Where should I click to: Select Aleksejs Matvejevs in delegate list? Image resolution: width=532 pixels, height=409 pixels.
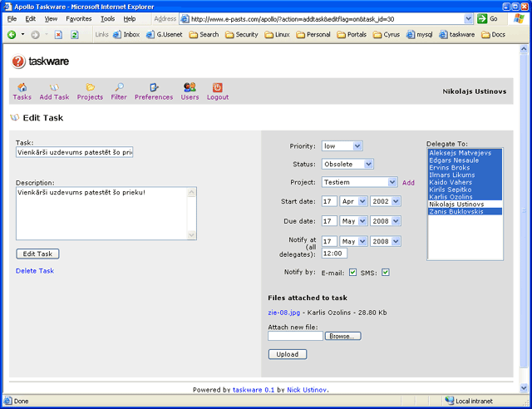(x=465, y=153)
